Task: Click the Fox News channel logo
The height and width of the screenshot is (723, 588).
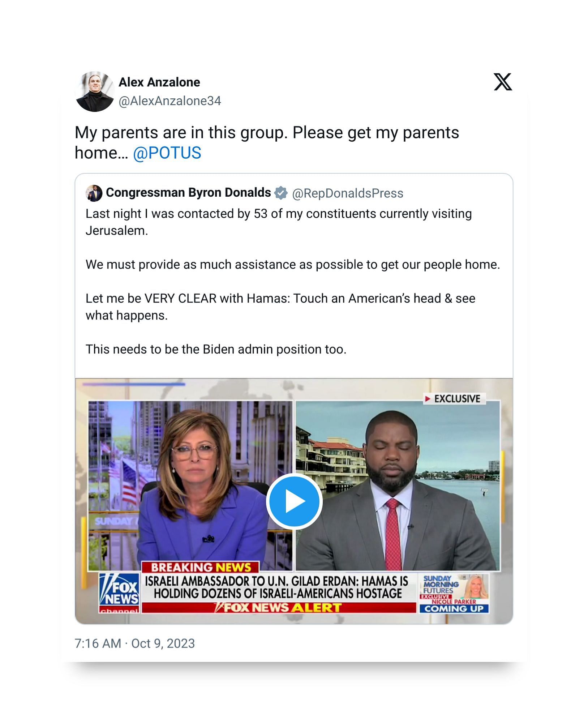Action: pyautogui.click(x=119, y=593)
